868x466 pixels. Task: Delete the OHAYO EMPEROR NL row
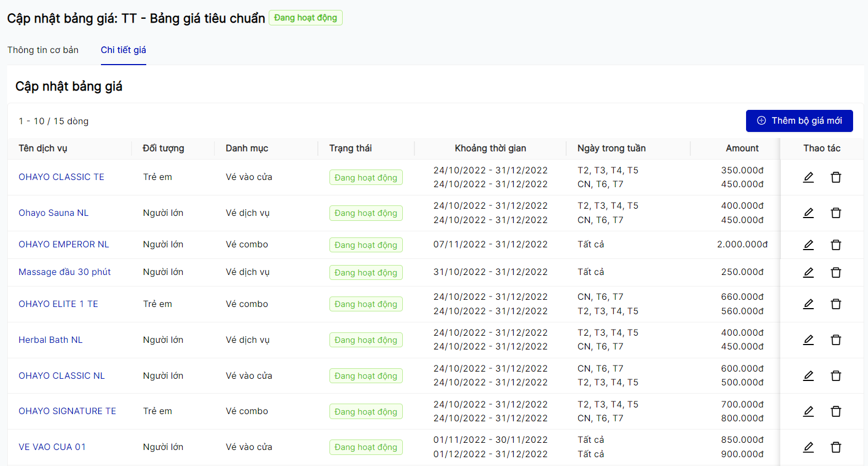pyautogui.click(x=836, y=245)
